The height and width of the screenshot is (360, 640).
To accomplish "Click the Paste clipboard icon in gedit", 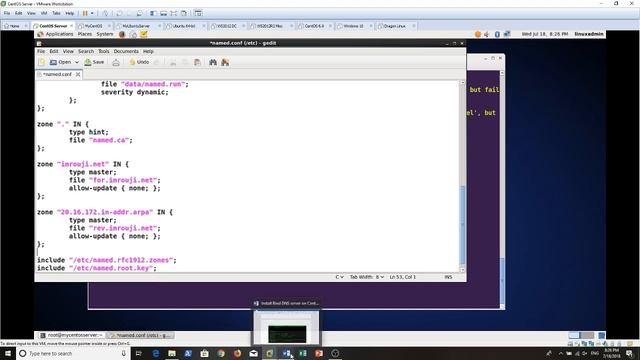I will [198, 62].
